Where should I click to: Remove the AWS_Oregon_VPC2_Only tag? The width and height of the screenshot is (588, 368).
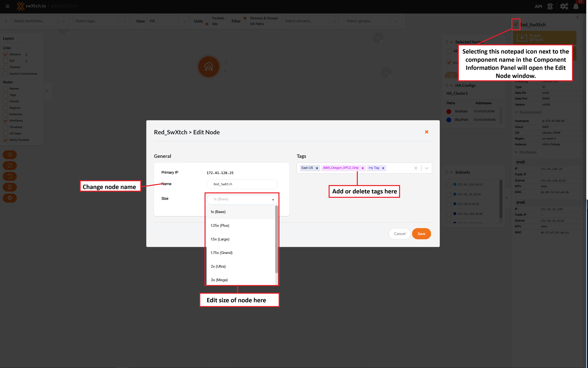363,168
